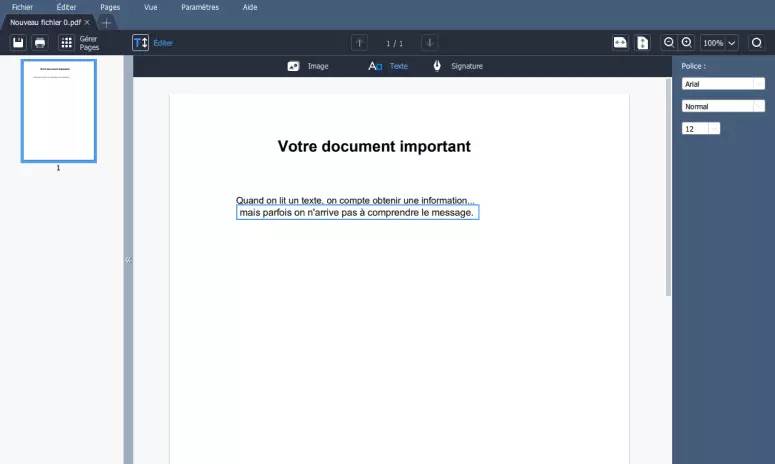Open the Vue menu
775x464 pixels.
pos(151,7)
